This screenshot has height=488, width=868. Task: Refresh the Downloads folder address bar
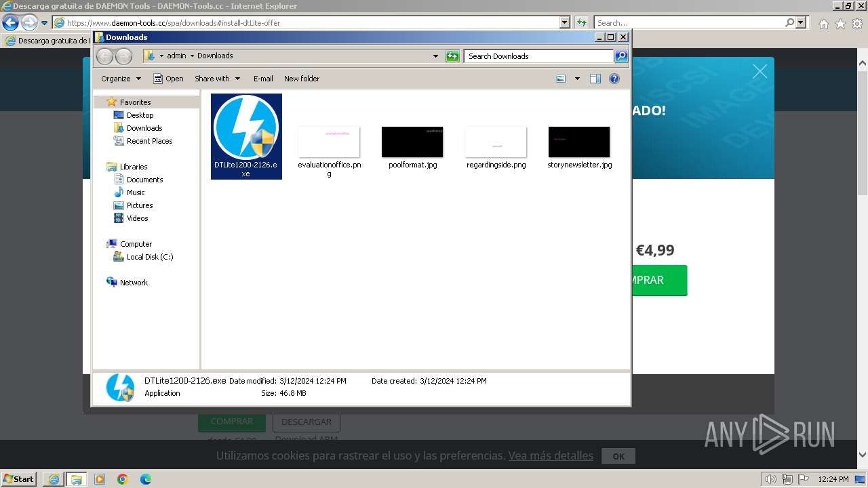click(x=452, y=56)
